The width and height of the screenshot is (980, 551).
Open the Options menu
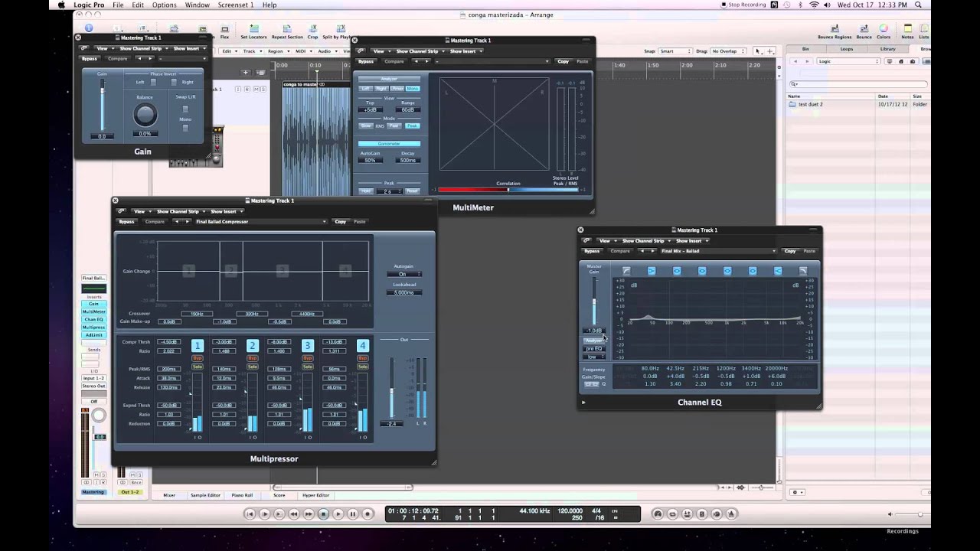click(x=164, y=5)
